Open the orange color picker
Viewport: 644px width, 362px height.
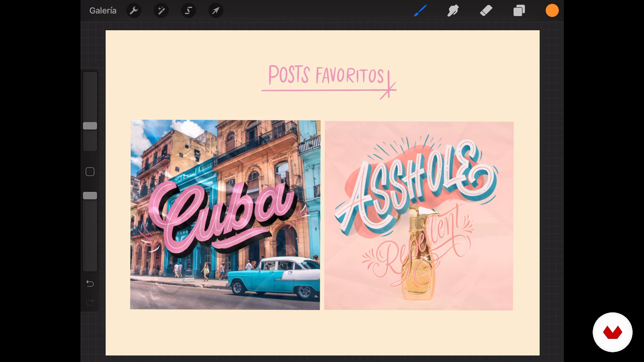552,11
